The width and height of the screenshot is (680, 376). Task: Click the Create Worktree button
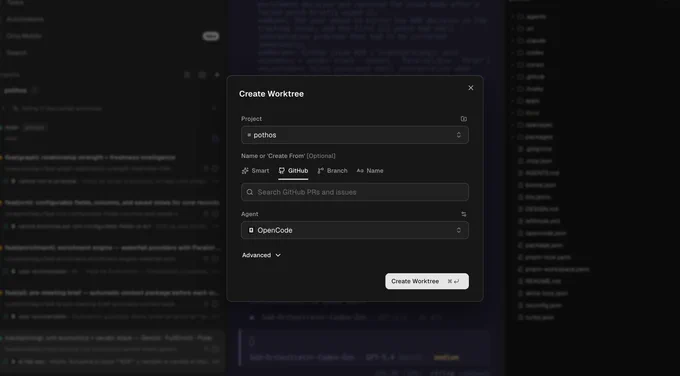coord(427,281)
